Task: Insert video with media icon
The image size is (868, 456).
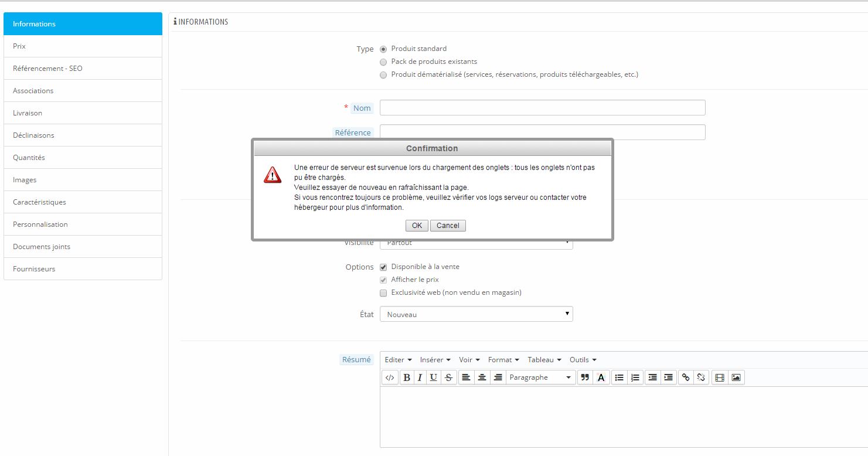Action: coord(720,377)
